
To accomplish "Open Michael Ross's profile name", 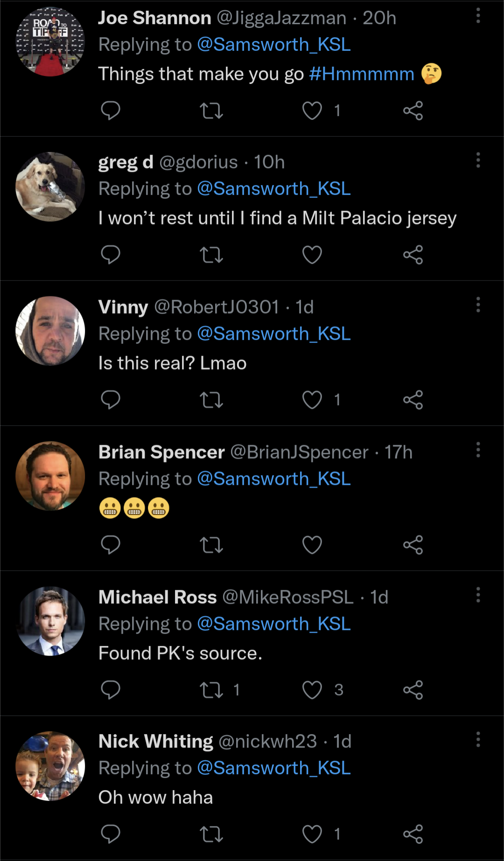I will pos(157,597).
